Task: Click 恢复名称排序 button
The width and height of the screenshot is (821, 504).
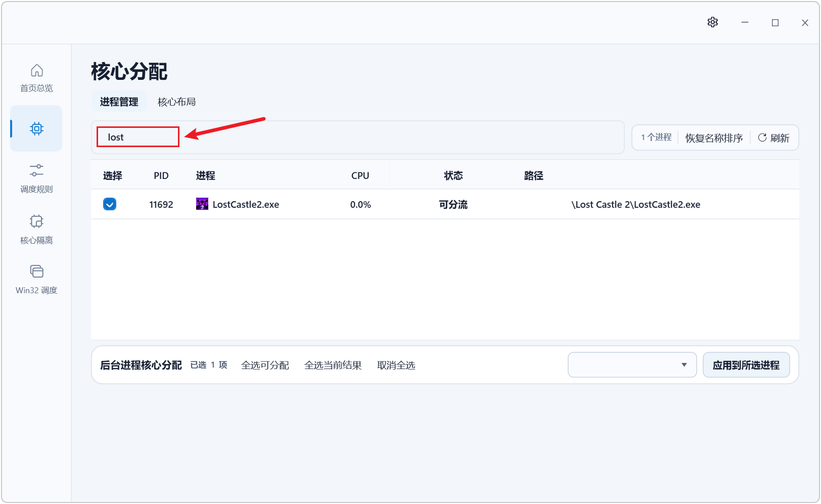Action: (714, 138)
